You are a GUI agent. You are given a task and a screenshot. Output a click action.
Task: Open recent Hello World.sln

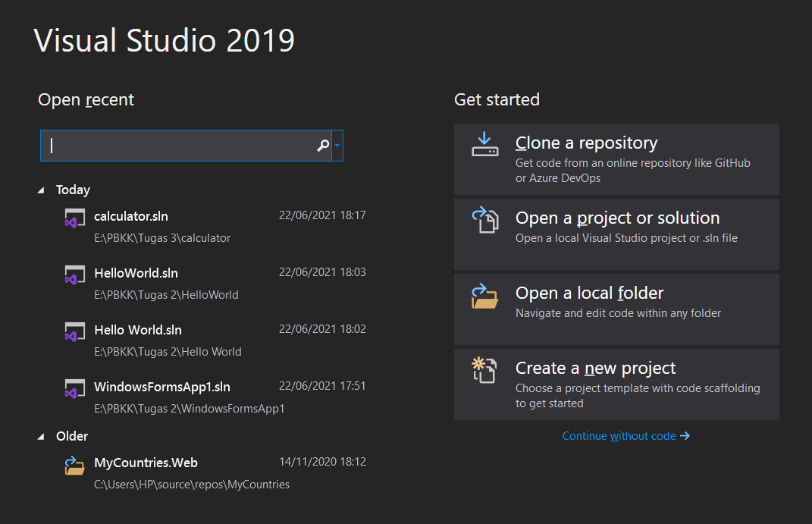pos(215,340)
